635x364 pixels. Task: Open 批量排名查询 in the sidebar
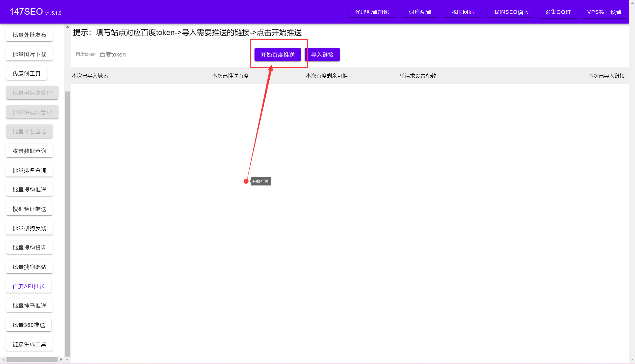click(29, 170)
